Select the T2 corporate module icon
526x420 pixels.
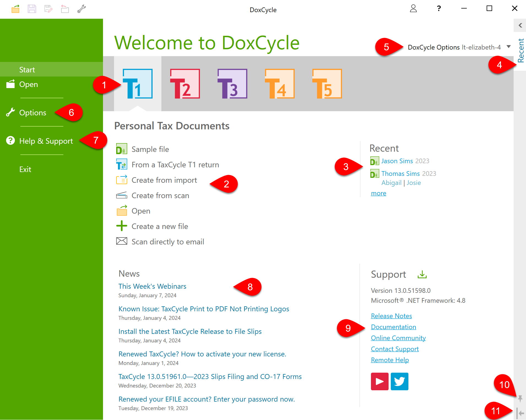(185, 84)
